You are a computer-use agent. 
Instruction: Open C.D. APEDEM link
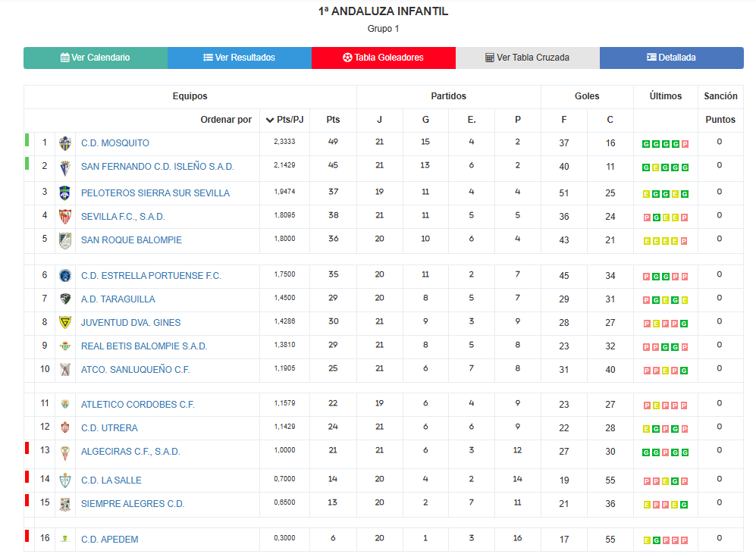(110, 540)
